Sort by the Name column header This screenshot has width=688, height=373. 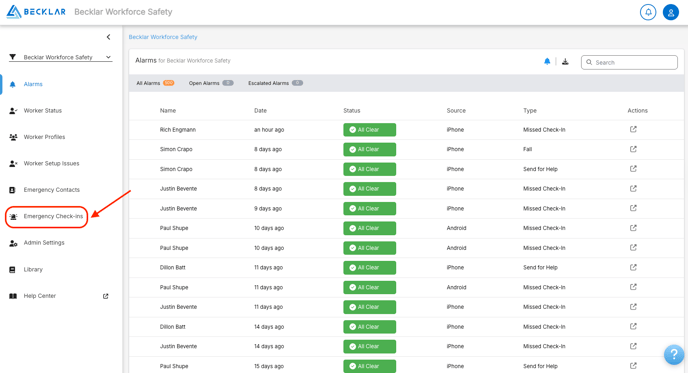point(168,111)
